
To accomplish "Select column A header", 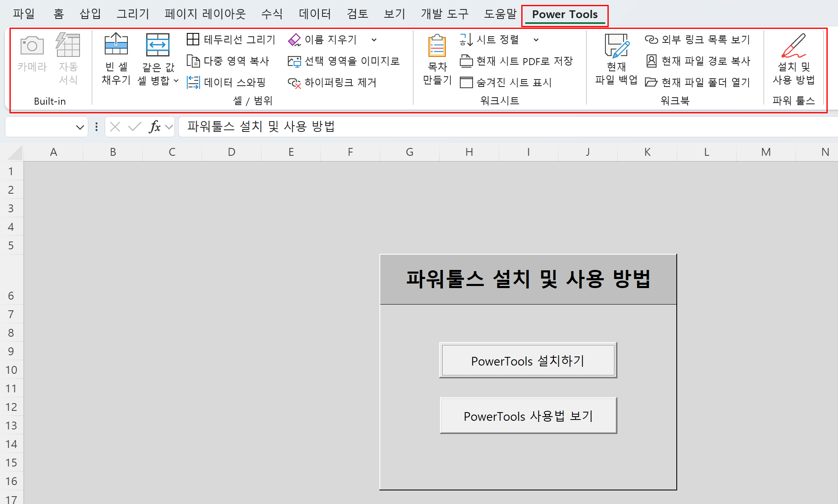I will pyautogui.click(x=54, y=152).
